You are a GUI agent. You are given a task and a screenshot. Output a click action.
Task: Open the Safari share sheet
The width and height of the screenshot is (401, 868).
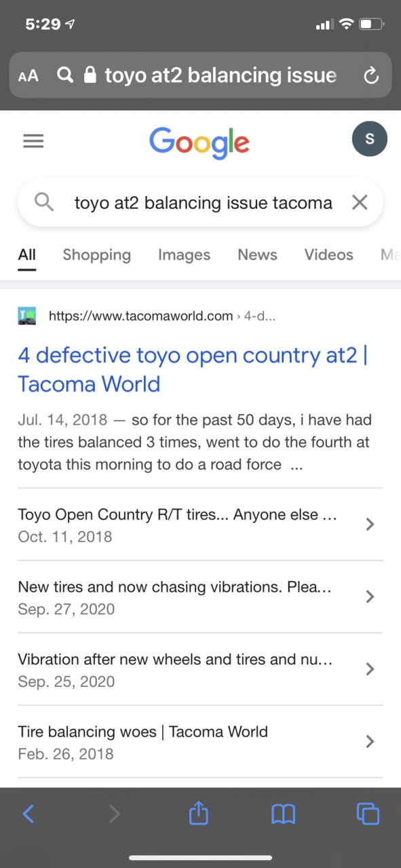pos(198,812)
